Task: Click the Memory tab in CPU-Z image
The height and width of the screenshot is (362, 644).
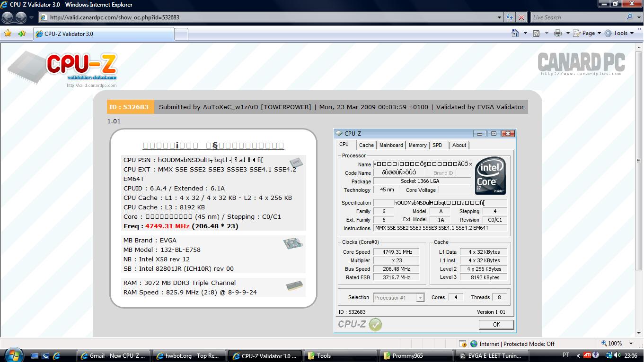Action: pos(417,145)
